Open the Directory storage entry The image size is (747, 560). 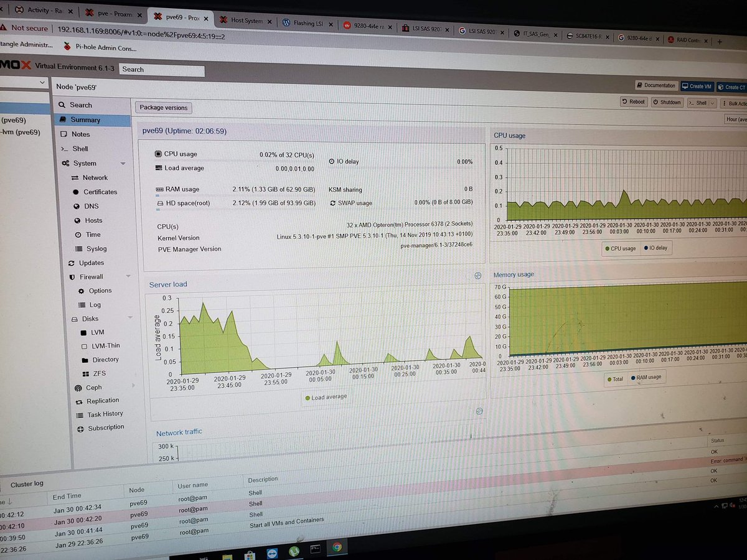pos(106,360)
